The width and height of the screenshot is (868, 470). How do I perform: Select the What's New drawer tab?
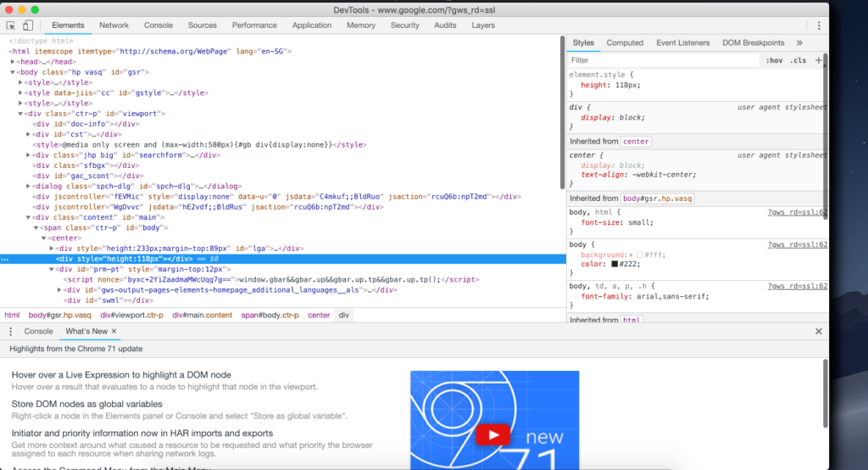pos(86,332)
